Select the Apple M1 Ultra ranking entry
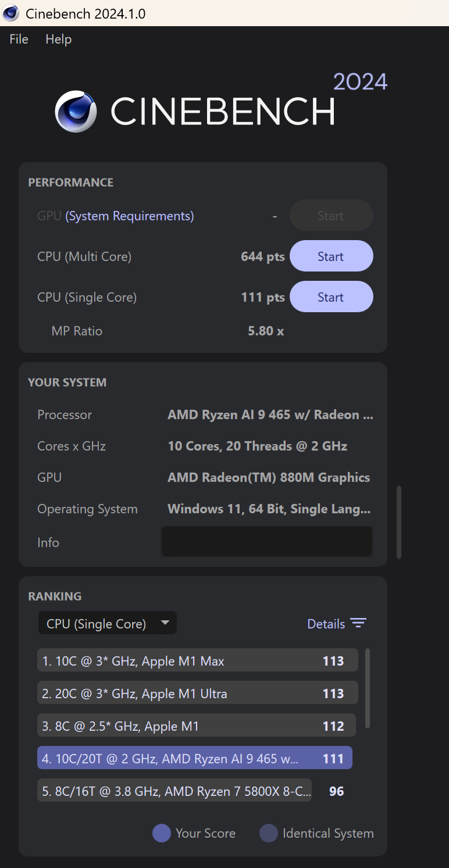The width and height of the screenshot is (449, 868). coord(197,693)
